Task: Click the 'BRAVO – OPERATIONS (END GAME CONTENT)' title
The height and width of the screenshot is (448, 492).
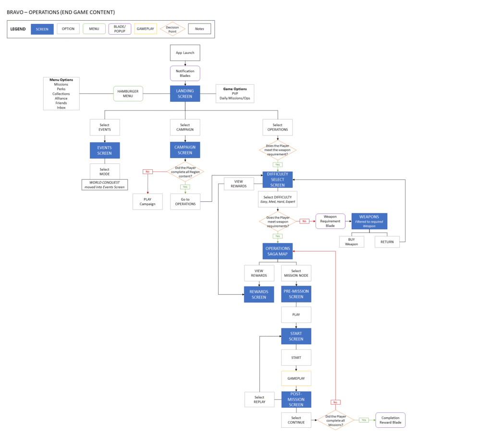Action: pos(61,12)
